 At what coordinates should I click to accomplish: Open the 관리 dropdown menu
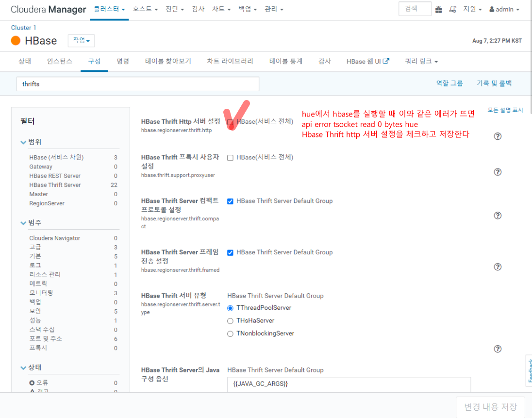click(274, 9)
